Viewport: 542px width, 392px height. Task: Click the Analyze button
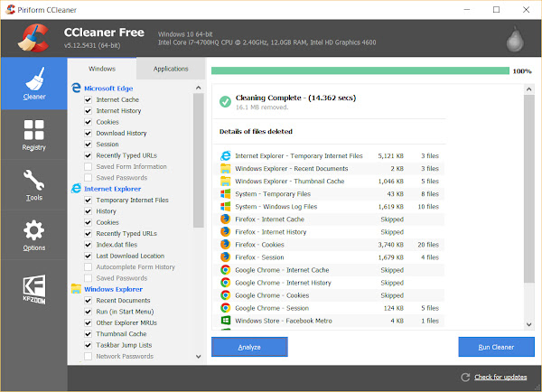pos(249,347)
